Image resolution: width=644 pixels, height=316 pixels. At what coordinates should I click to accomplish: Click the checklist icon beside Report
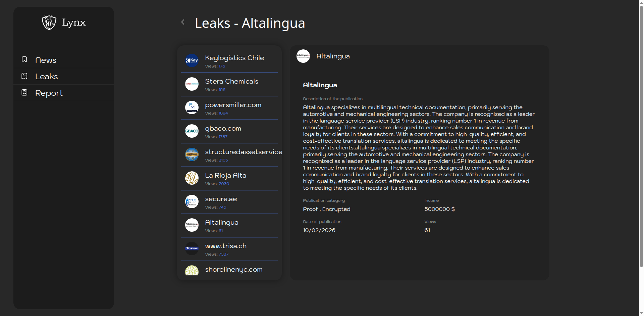pyautogui.click(x=24, y=92)
